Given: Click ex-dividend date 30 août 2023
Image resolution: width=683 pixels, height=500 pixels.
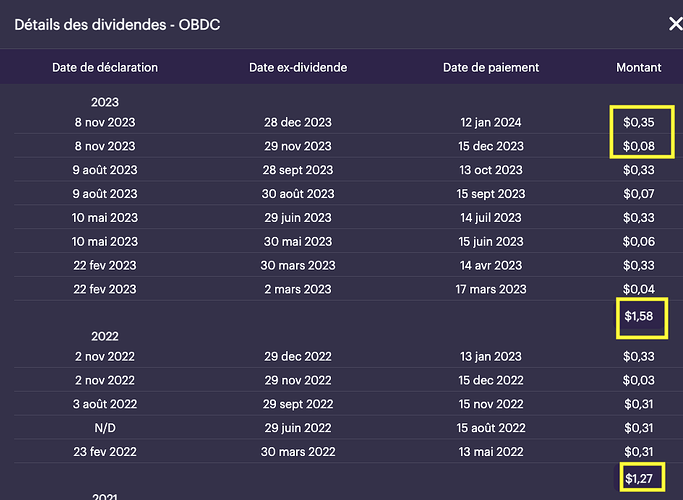Looking at the screenshot, I should [x=298, y=194].
